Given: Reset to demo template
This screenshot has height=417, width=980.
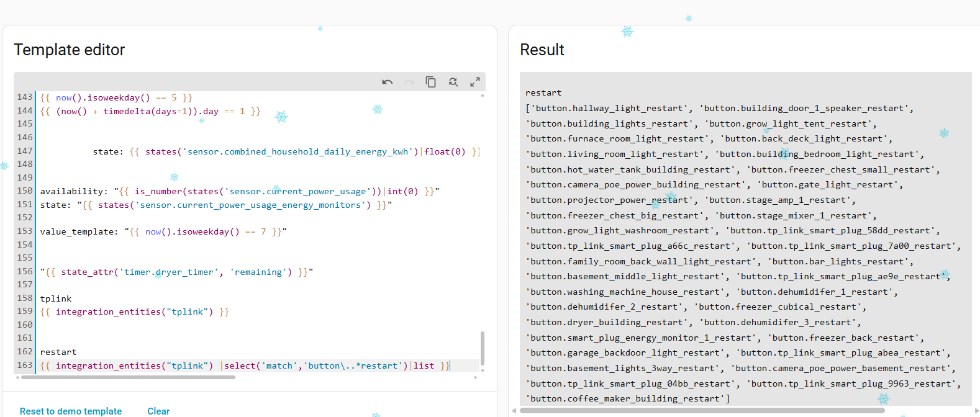Looking at the screenshot, I should click(71, 411).
